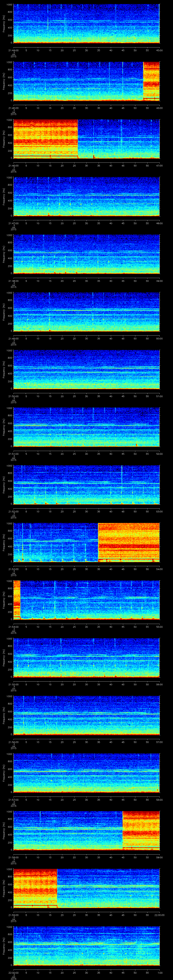Viewport: 173px width, 980px height.
Task: Click the red noise burst in the 21:46:00 panel
Action: tap(46, 139)
